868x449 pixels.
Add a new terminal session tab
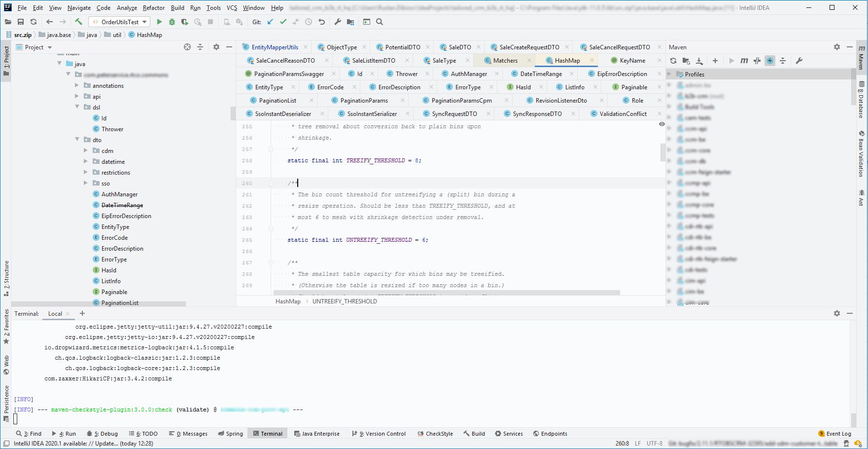82,313
